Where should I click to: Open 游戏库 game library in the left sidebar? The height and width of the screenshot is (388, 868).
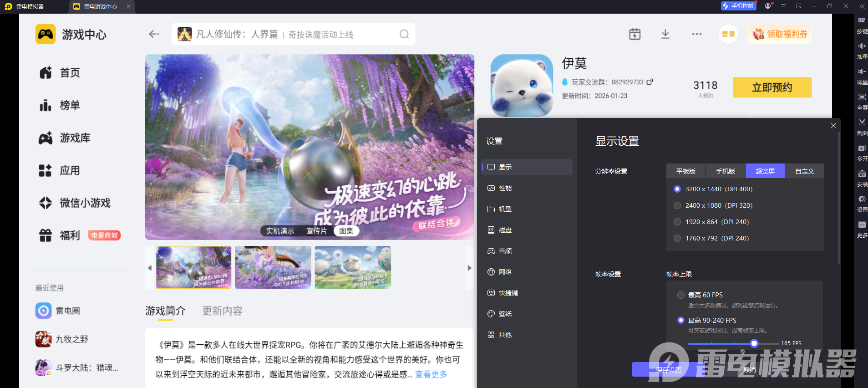point(64,138)
